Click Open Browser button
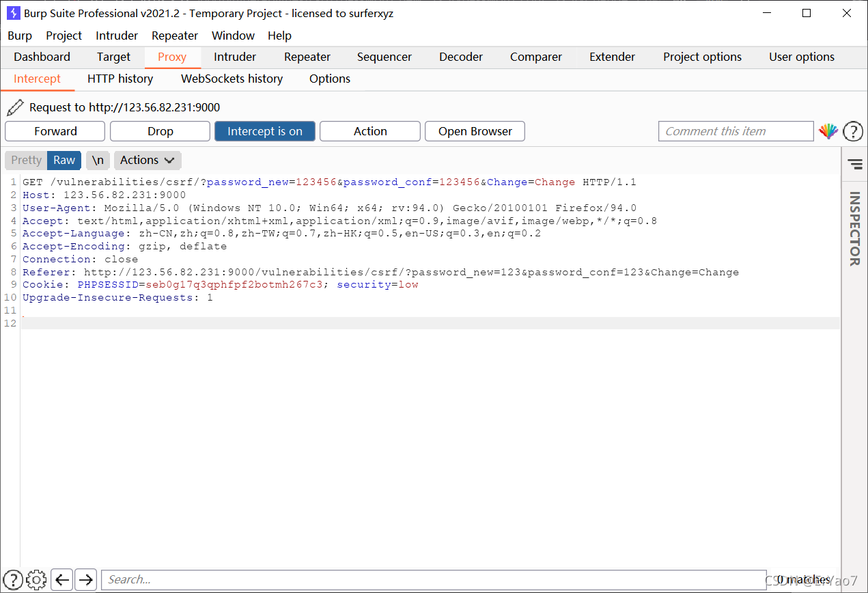 475,131
